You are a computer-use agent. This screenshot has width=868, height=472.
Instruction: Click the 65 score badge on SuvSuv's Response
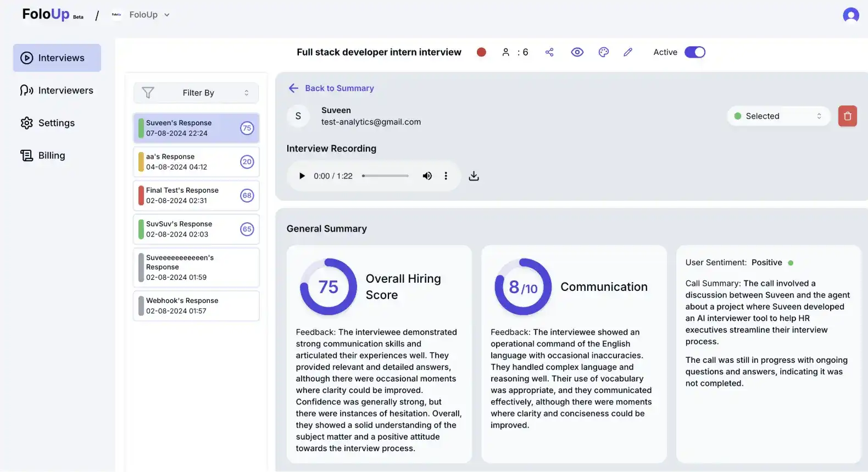(247, 229)
